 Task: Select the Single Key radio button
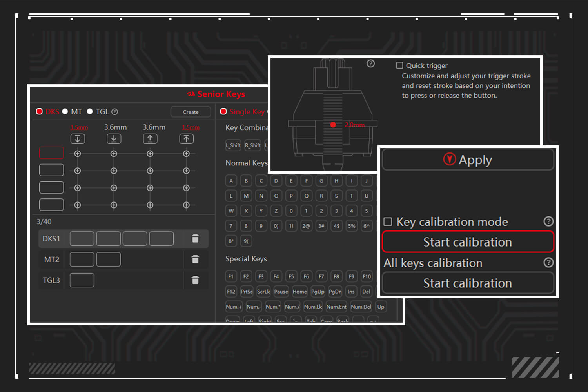[223, 112]
